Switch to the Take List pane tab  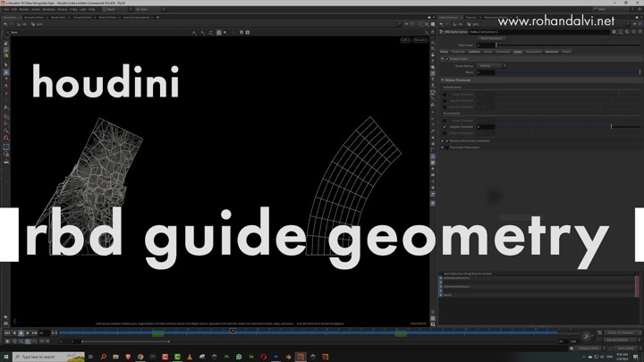coord(470,17)
